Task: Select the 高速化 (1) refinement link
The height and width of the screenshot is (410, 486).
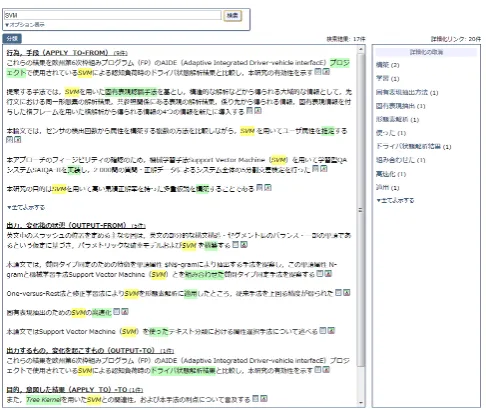Action: tap(391, 174)
